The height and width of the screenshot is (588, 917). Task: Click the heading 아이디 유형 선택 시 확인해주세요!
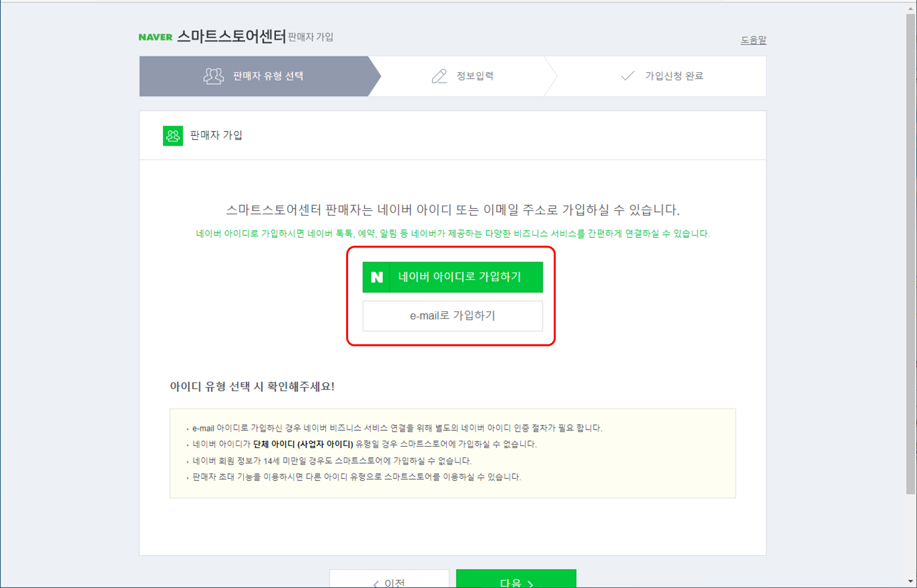[252, 386]
